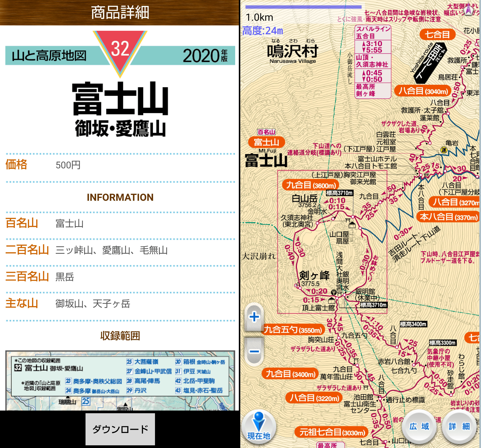
Task: Tap the 三百名山 黒岳 row
Action: [120, 276]
